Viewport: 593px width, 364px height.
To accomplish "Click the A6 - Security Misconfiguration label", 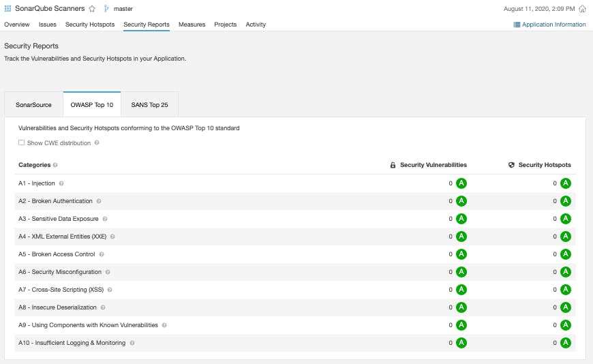I will tap(60, 272).
